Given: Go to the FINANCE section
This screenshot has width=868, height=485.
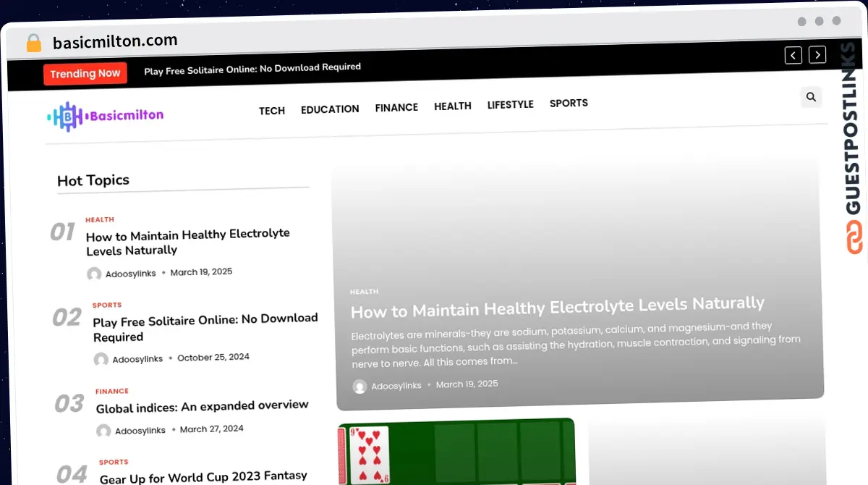Looking at the screenshot, I should [x=396, y=107].
